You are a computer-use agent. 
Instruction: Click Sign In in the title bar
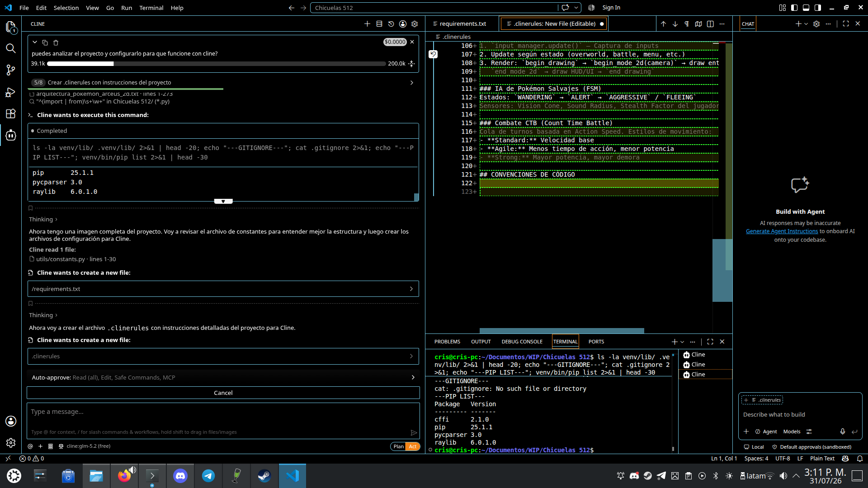tap(611, 8)
